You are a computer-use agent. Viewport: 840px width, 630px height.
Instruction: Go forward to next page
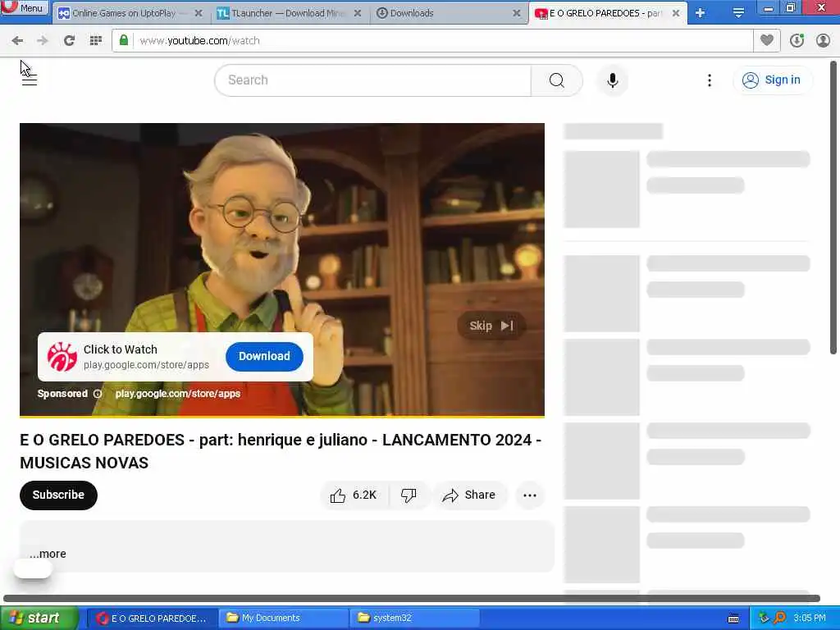pos(43,41)
